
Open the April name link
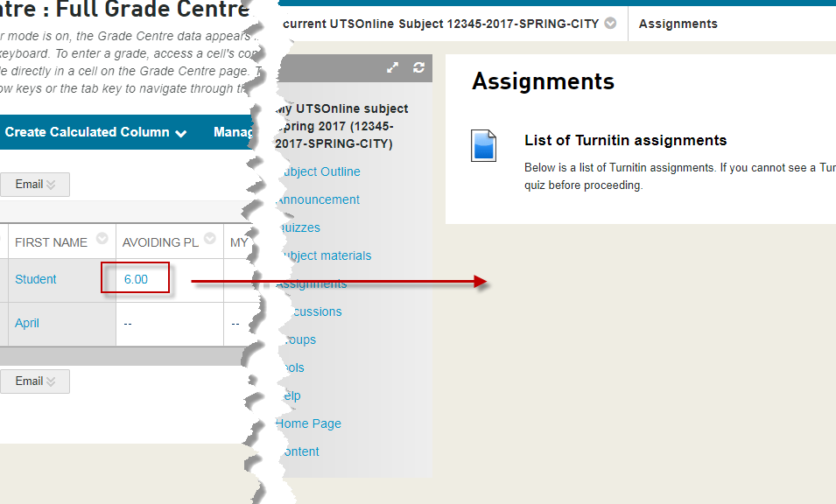click(27, 323)
